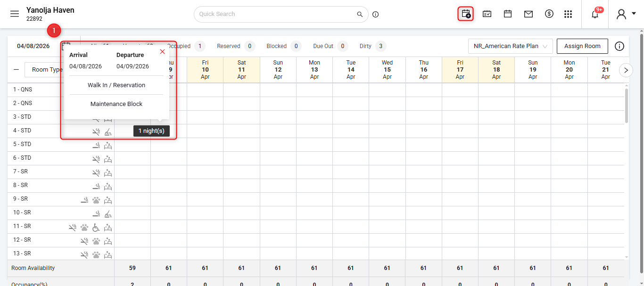This screenshot has height=286, width=644.
Task: Select the Sat 18 Apr column header
Action: (496, 70)
